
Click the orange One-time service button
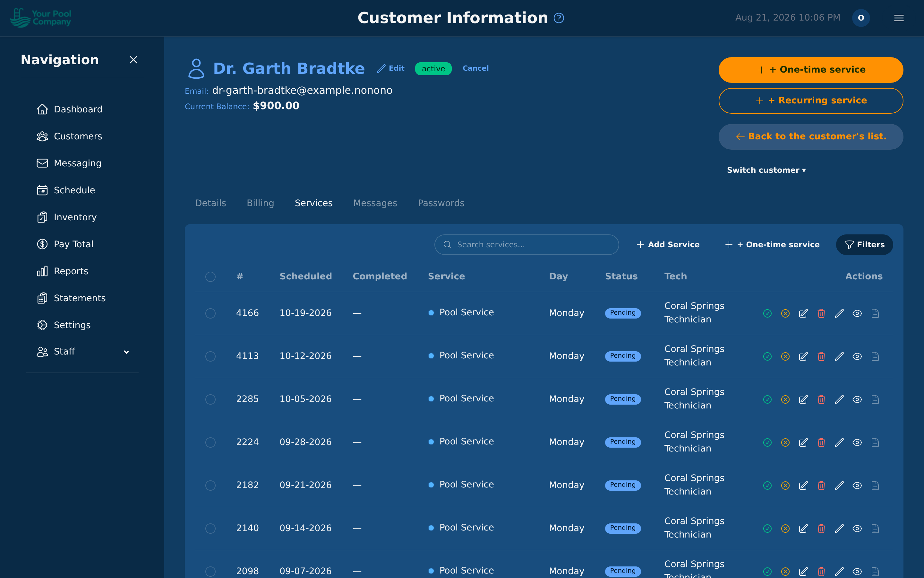[x=811, y=70]
